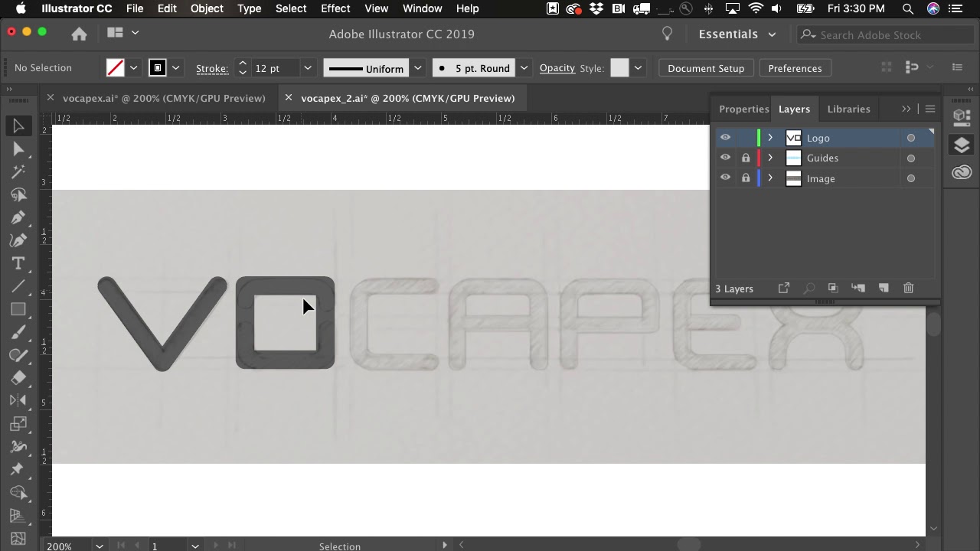Click the Home icon in the app bar
Screen dimensions: 980x551
[x=79, y=34]
